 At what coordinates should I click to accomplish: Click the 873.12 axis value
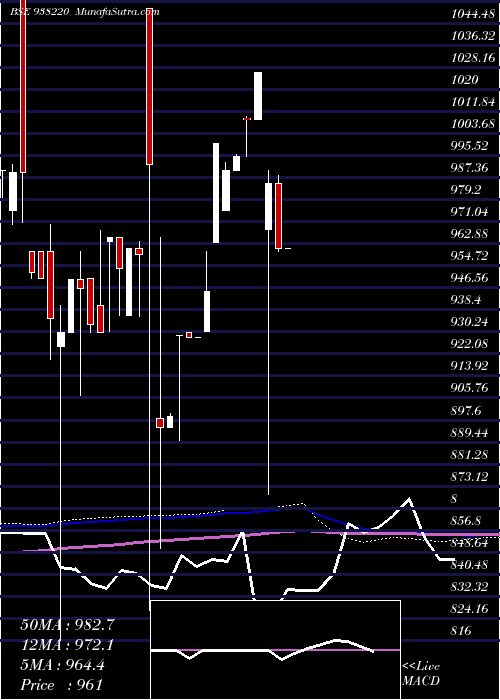[470, 477]
